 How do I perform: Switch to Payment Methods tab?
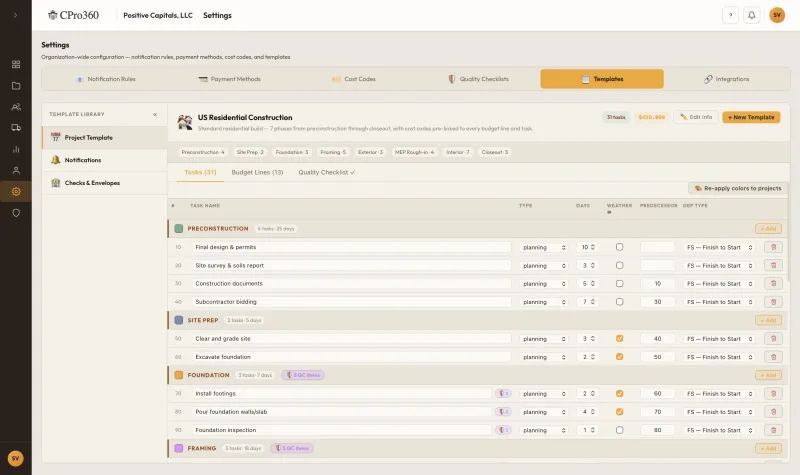point(230,79)
